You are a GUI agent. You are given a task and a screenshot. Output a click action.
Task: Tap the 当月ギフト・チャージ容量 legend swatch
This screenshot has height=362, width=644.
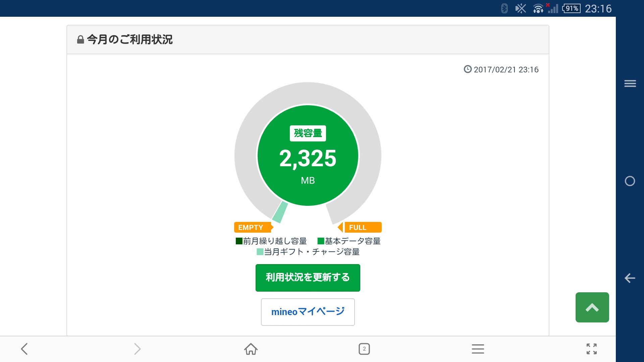[x=260, y=252]
